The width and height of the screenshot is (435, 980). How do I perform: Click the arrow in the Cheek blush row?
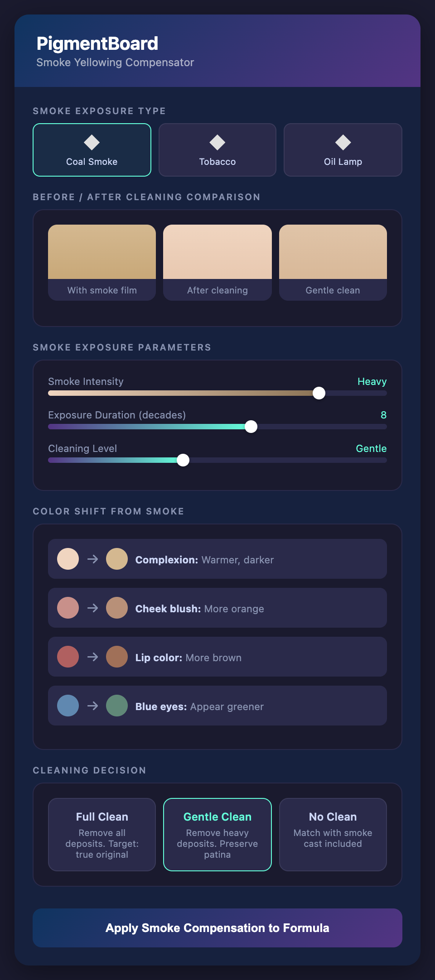pos(92,608)
